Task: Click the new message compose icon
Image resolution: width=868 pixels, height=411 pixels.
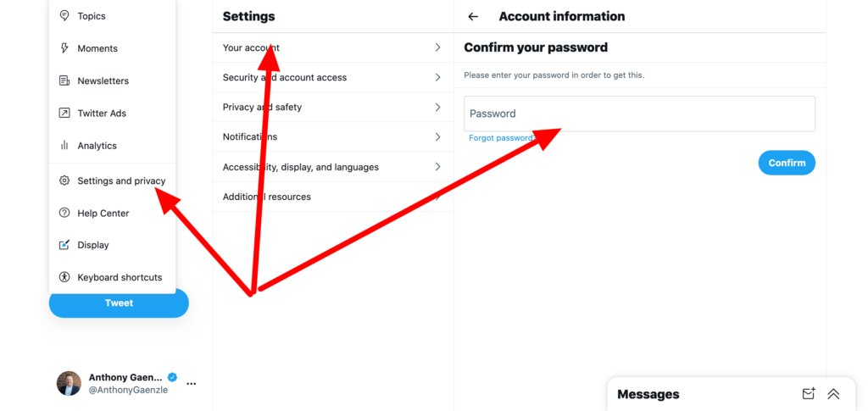Action: click(x=809, y=394)
